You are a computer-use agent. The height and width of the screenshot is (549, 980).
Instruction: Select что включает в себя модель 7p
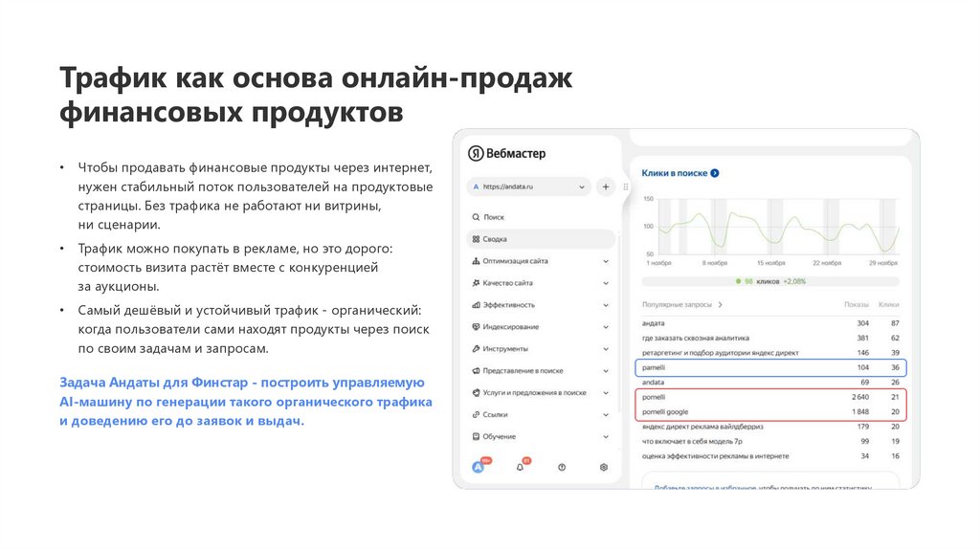coord(770,442)
